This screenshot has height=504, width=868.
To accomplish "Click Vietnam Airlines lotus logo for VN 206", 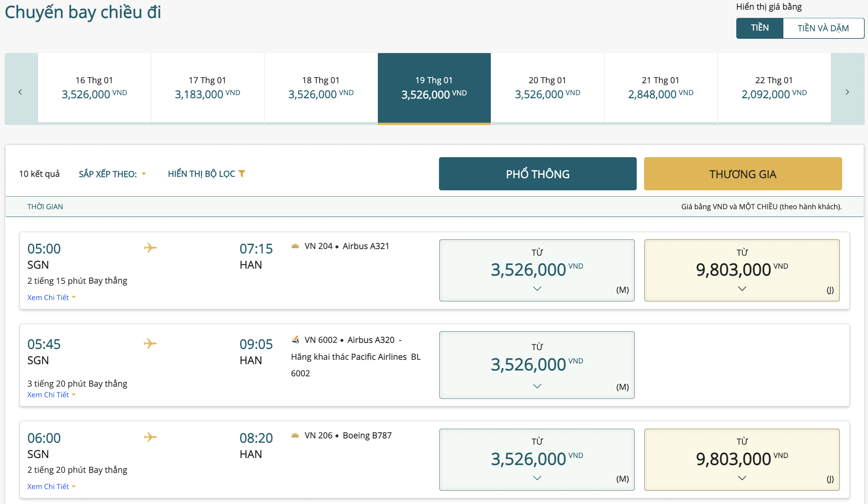I will tap(295, 435).
